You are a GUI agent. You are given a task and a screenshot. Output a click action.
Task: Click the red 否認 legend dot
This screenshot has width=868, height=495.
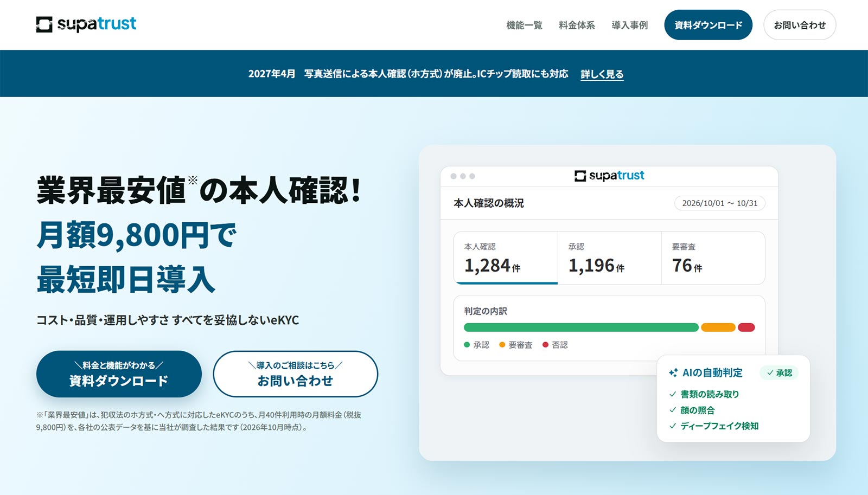coord(546,345)
